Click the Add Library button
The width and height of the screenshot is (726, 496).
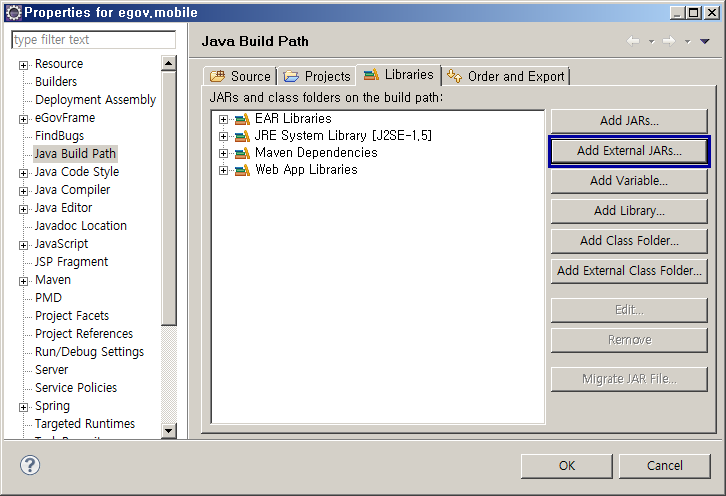629,211
